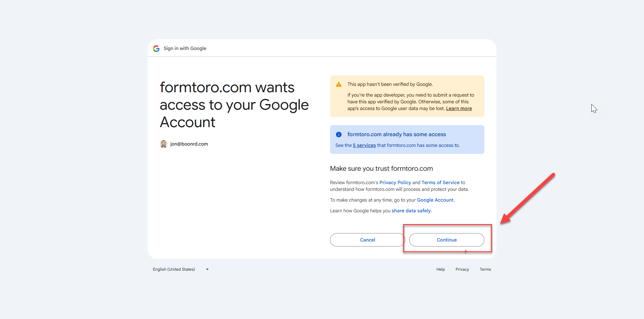The image size is (644, 319).
Task: Click the 'formtoro.com wants access' headline
Action: point(234,105)
